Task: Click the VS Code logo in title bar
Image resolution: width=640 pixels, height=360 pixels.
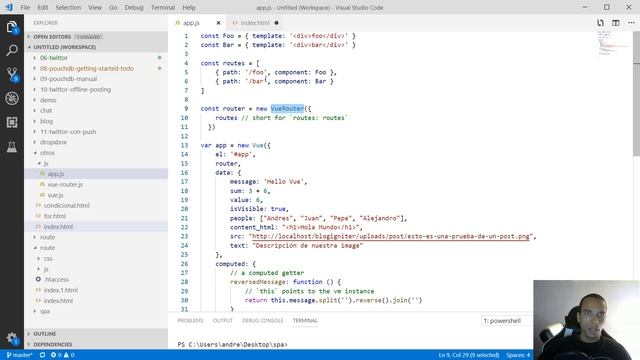Action: click(9, 7)
